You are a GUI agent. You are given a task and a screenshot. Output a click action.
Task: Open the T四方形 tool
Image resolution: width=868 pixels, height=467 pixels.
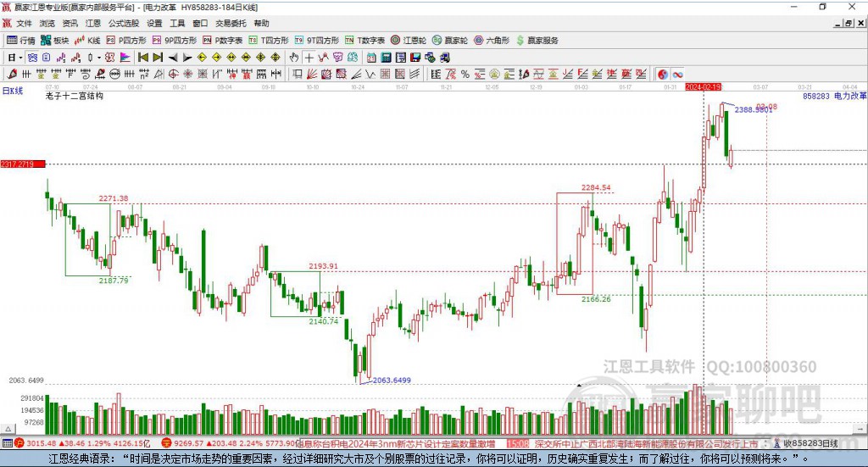(x=269, y=41)
